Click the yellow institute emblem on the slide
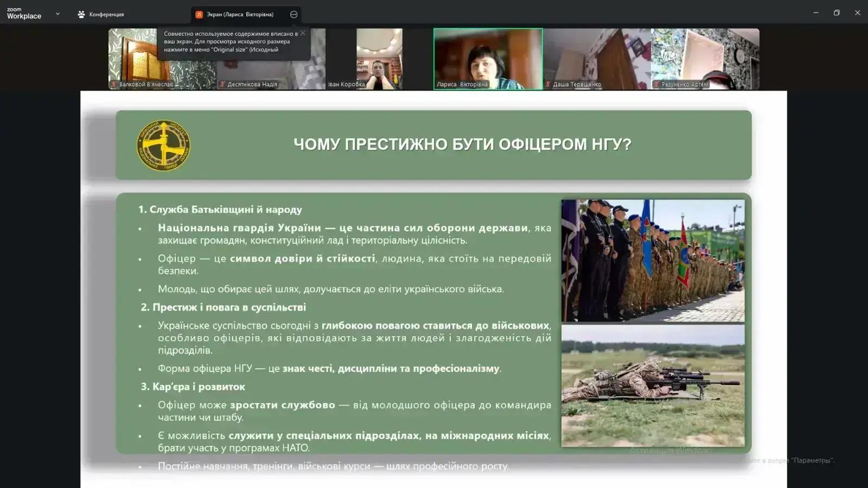Viewport: 868px width, 488px height. [x=163, y=145]
